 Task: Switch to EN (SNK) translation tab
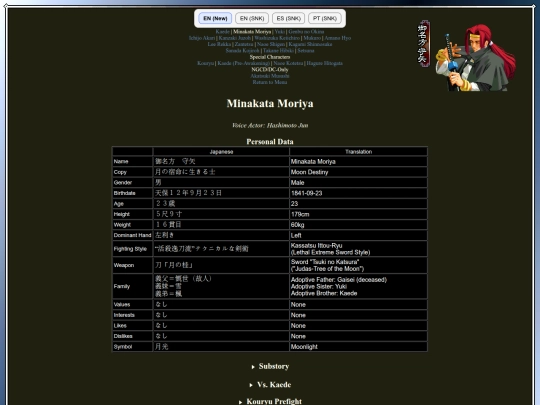252,18
